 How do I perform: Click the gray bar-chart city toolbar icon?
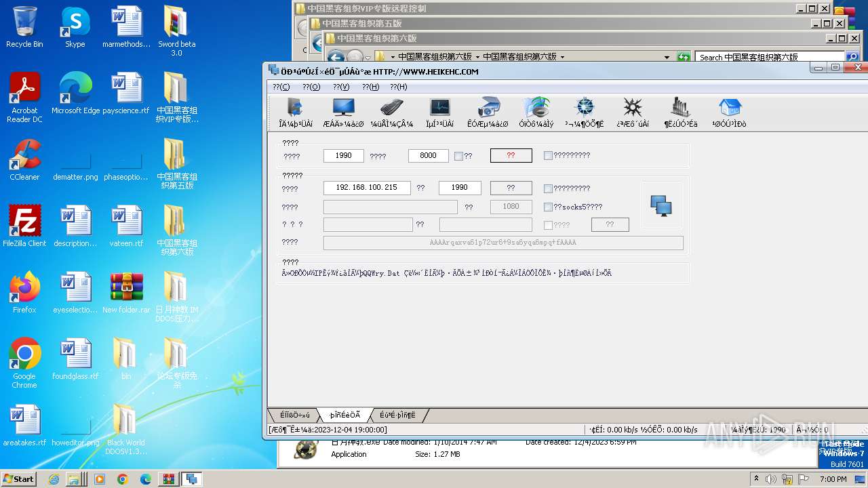pos(681,112)
